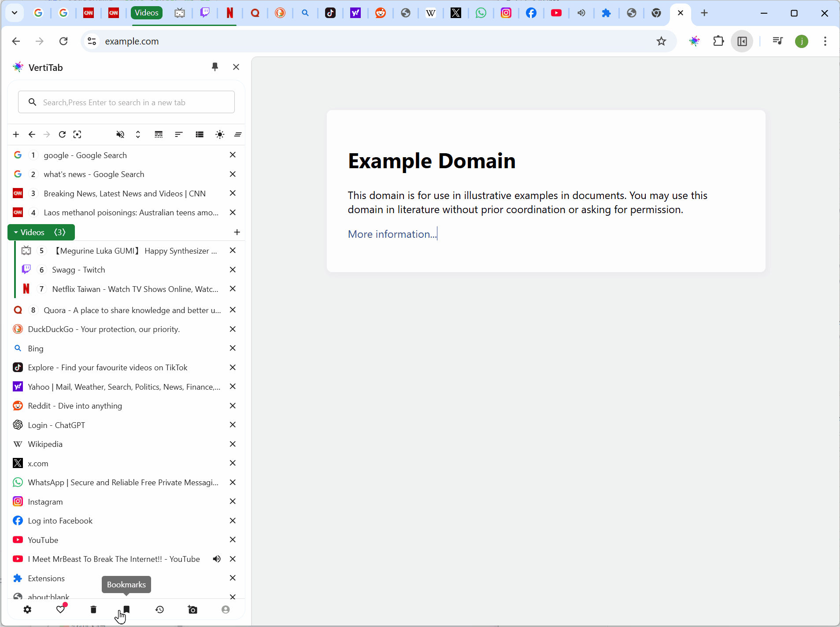Add a new tab to the Videos group

(237, 232)
